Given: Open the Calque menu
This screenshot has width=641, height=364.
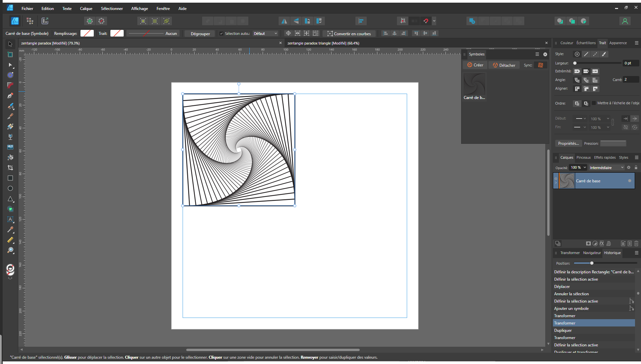Looking at the screenshot, I should (x=86, y=9).
